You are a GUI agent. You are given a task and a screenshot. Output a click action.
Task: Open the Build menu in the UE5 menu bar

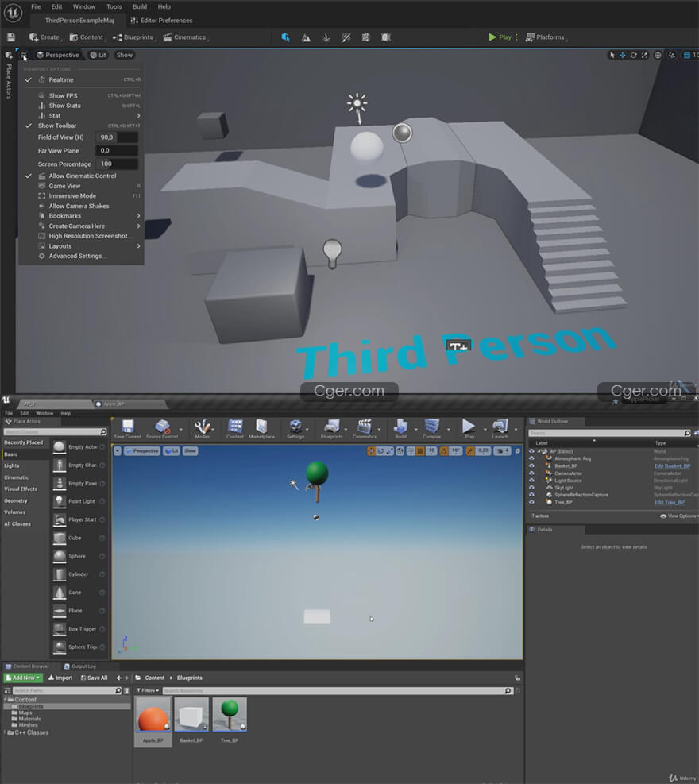tap(140, 6)
